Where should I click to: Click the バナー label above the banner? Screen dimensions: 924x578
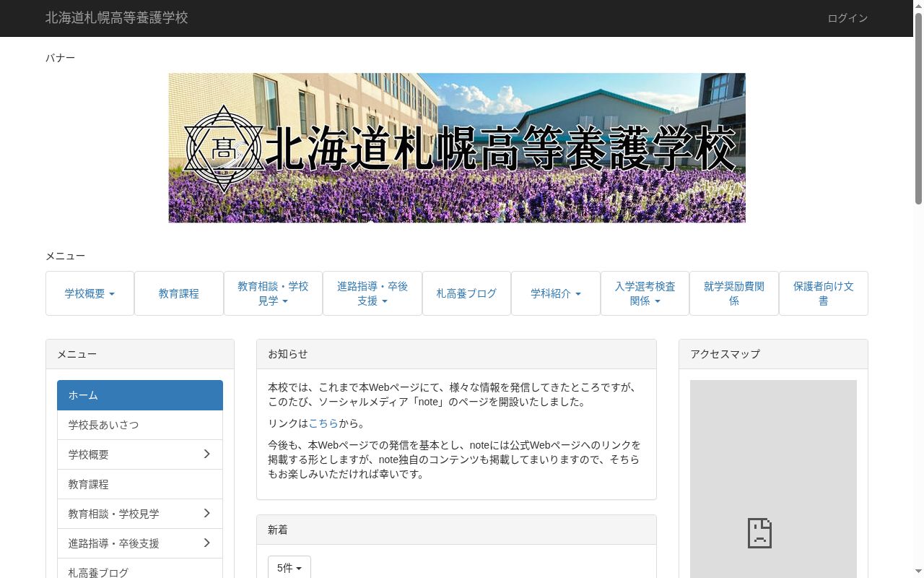[x=60, y=58]
